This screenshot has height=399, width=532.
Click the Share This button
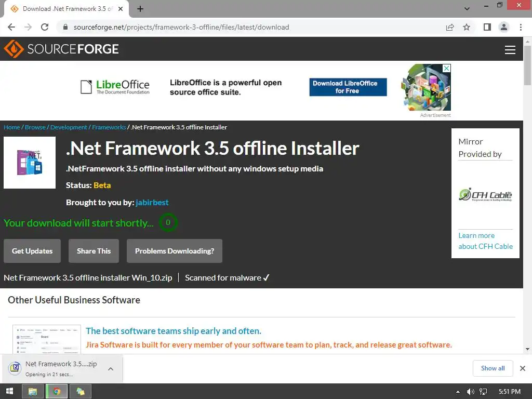[x=94, y=251]
